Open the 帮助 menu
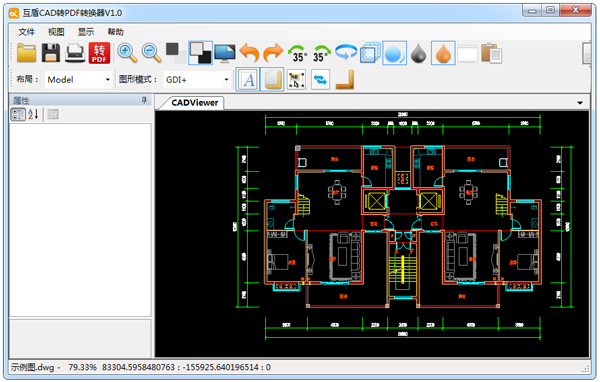 click(115, 32)
